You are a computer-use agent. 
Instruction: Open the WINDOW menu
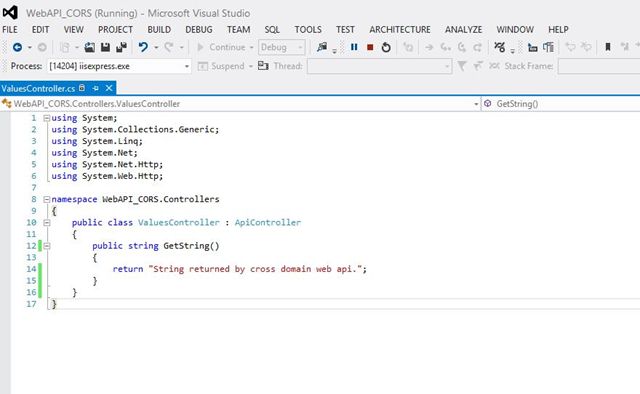[515, 30]
